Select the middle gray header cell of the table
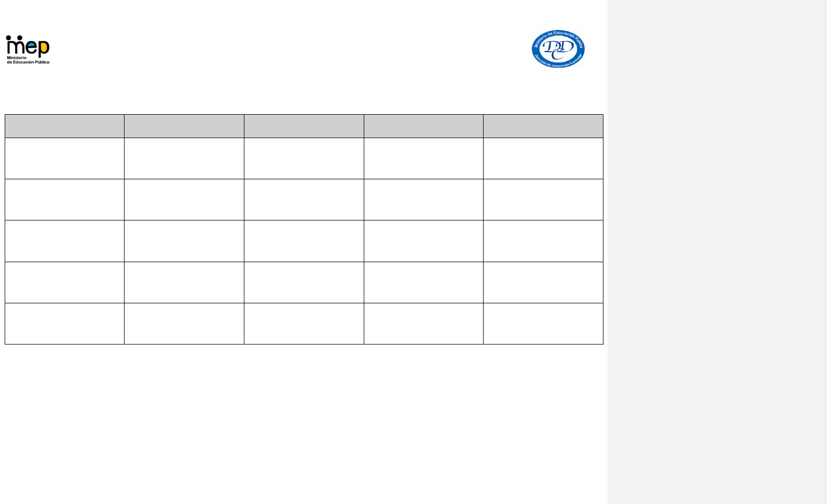This screenshot has width=827, height=504. [x=304, y=126]
